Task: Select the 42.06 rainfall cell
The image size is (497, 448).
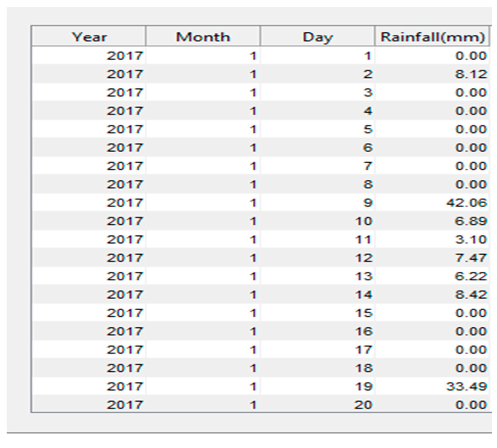Action: 432,203
